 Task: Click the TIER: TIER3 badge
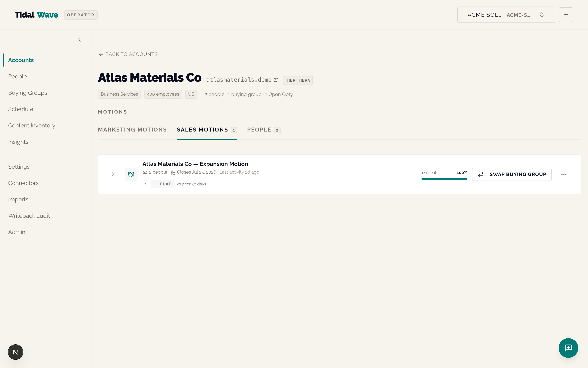pyautogui.click(x=298, y=80)
